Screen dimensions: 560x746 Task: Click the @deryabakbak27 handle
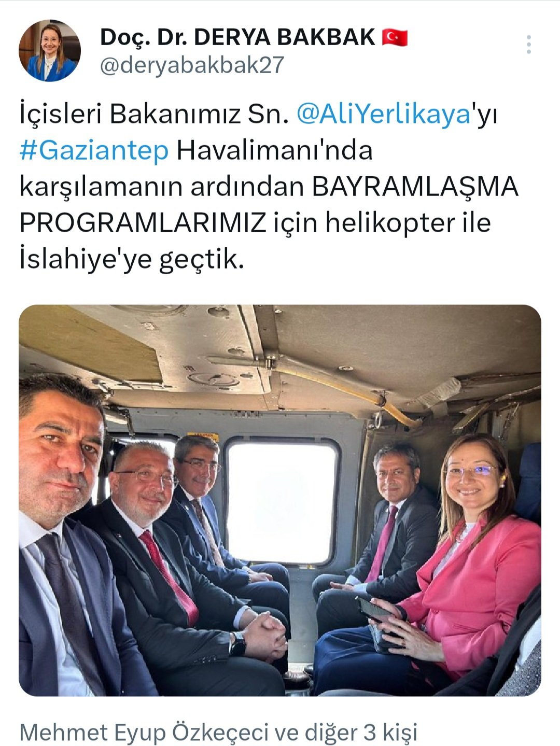coord(192,65)
